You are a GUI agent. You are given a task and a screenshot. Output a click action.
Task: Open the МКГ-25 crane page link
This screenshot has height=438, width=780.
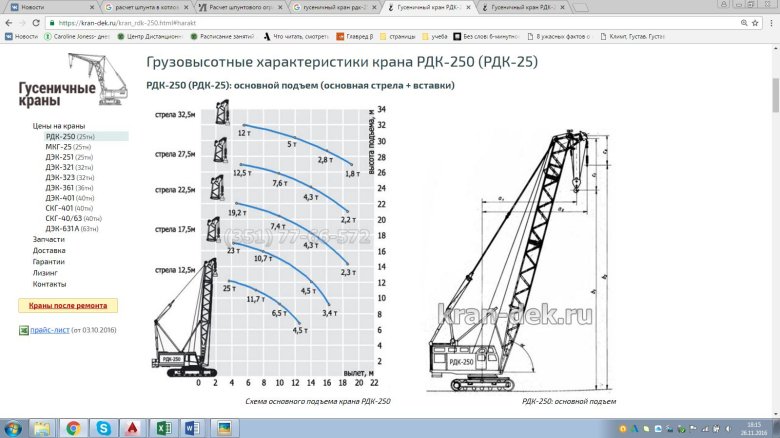(60, 146)
